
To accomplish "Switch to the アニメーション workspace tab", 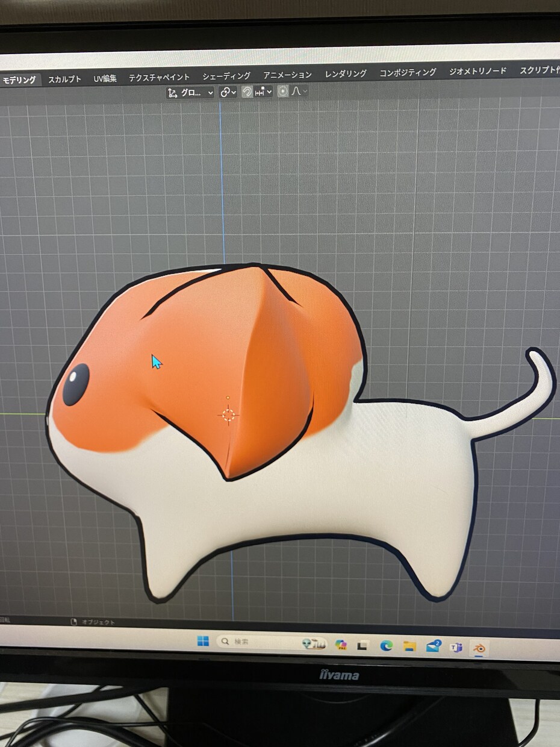I will point(287,75).
